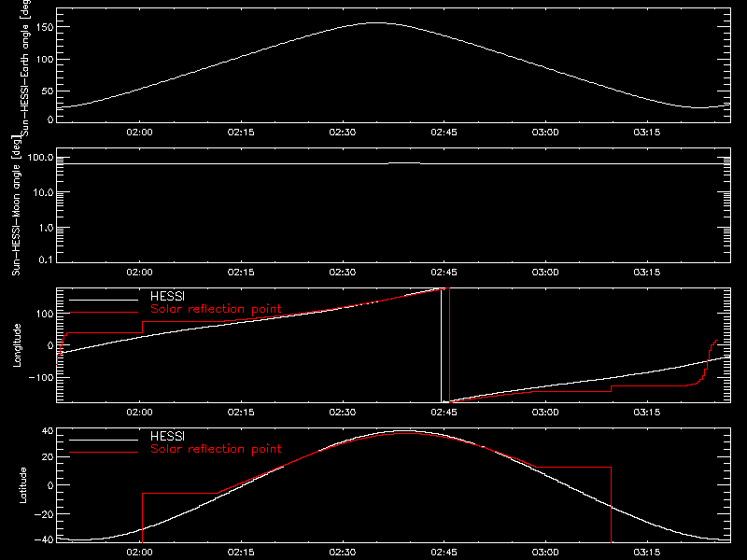This screenshot has width=747, height=560.
Task: Click white HESSI legend line sample in Longitude plot
Action: (x=104, y=300)
